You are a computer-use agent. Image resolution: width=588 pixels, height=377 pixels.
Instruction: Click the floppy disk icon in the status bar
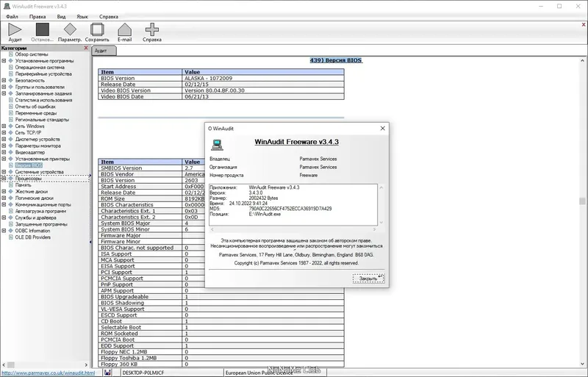tap(107, 373)
